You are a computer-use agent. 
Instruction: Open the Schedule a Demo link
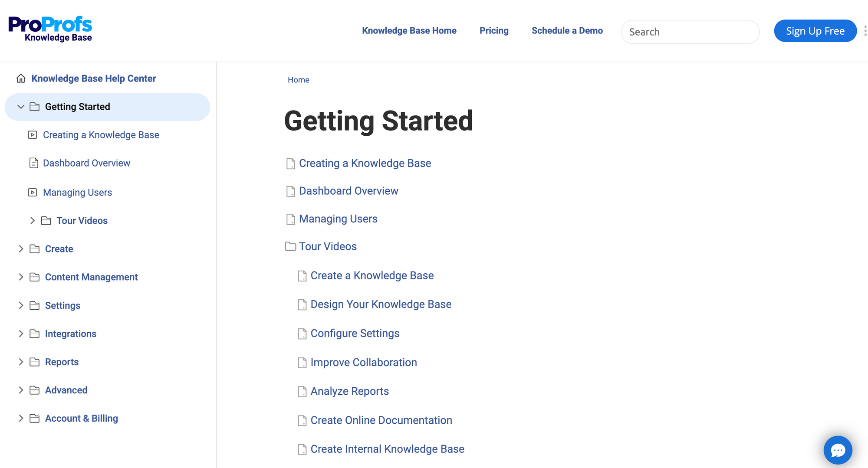click(x=567, y=30)
